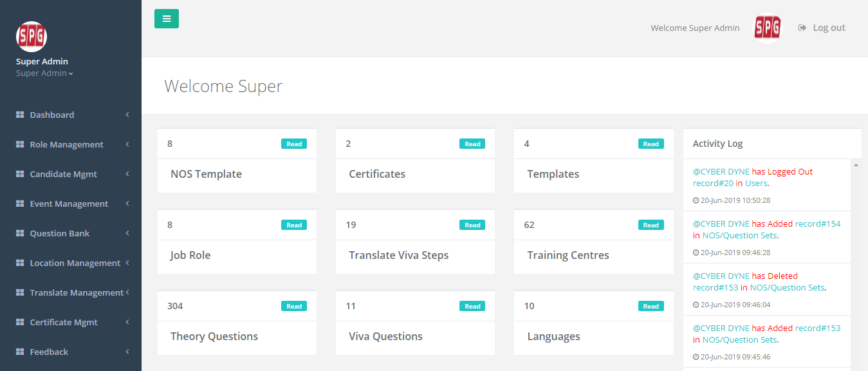The width and height of the screenshot is (868, 371).
Task: Open the Theory Questions card
Action: [237, 323]
